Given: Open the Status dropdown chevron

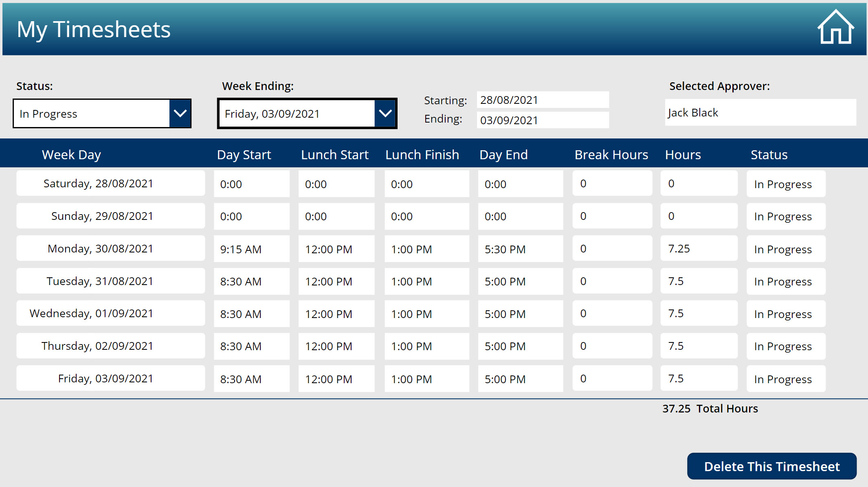Looking at the screenshot, I should point(180,114).
